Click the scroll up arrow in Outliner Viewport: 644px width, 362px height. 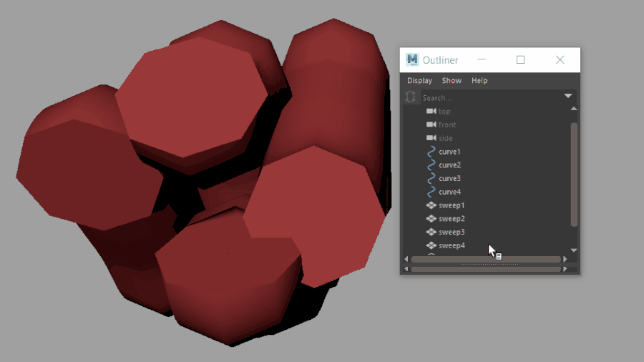point(574,109)
